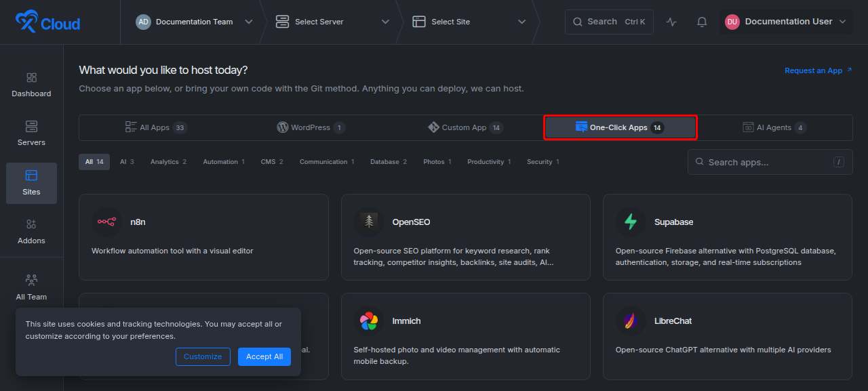Click the OpenSEO tree icon
The height and width of the screenshot is (391, 868).
coord(369,222)
